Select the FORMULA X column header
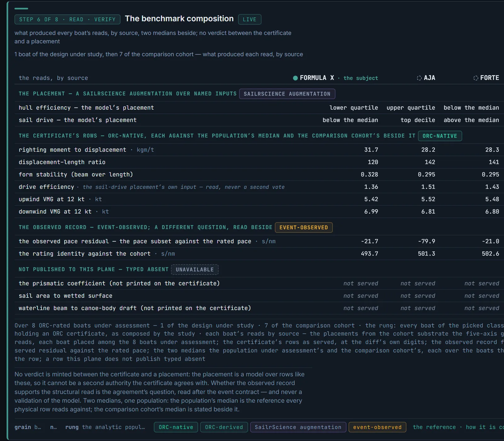The height and width of the screenshot is (441, 504). coord(335,78)
